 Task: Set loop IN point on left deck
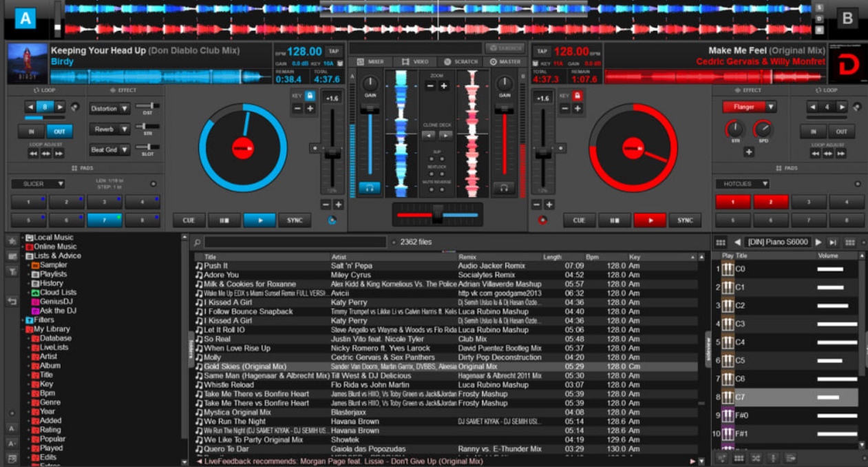point(32,132)
